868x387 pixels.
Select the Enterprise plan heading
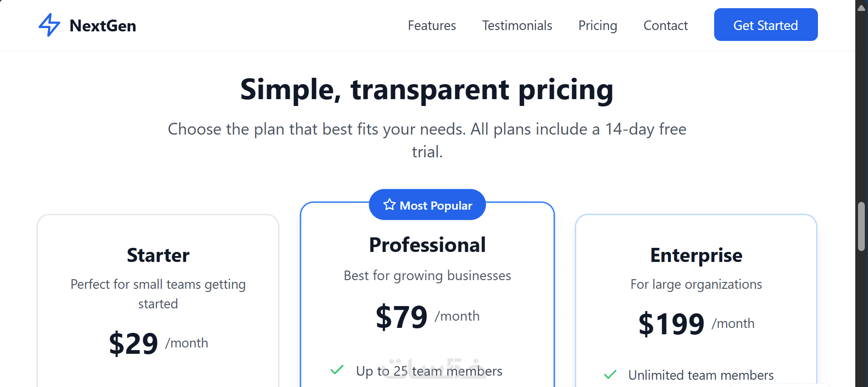(696, 255)
